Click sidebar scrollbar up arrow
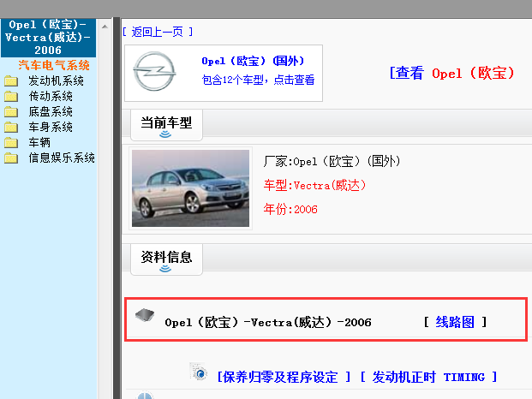532x399 pixels. pyautogui.click(x=105, y=27)
